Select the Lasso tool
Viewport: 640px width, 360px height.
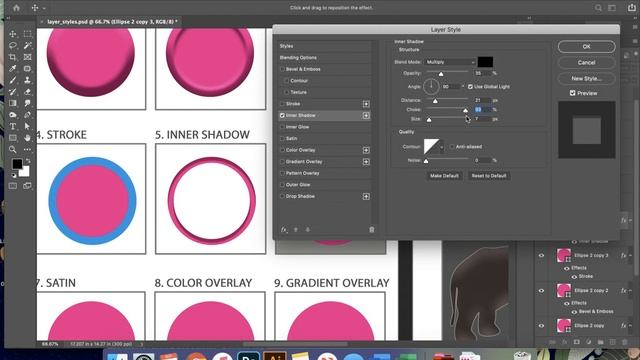[x=13, y=45]
